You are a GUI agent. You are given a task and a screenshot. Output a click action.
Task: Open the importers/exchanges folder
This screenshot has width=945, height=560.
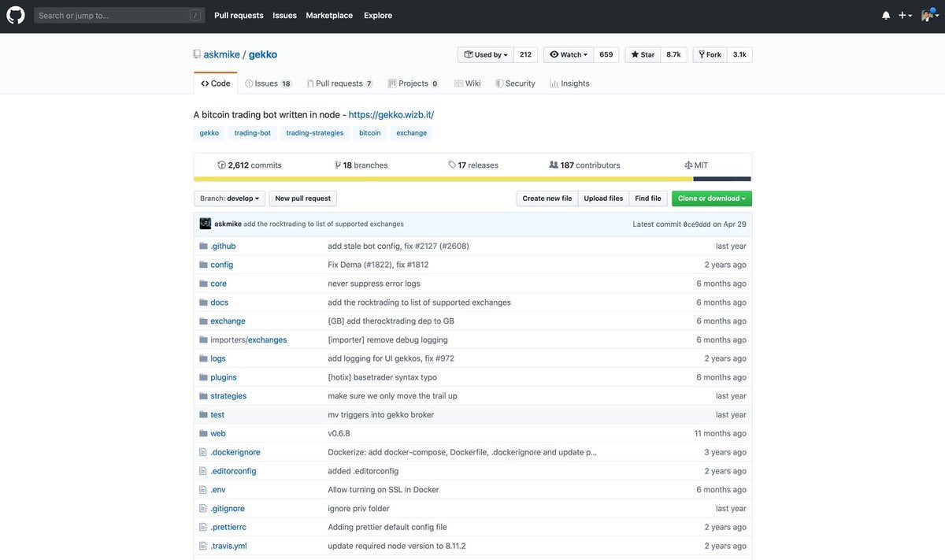[249, 340]
